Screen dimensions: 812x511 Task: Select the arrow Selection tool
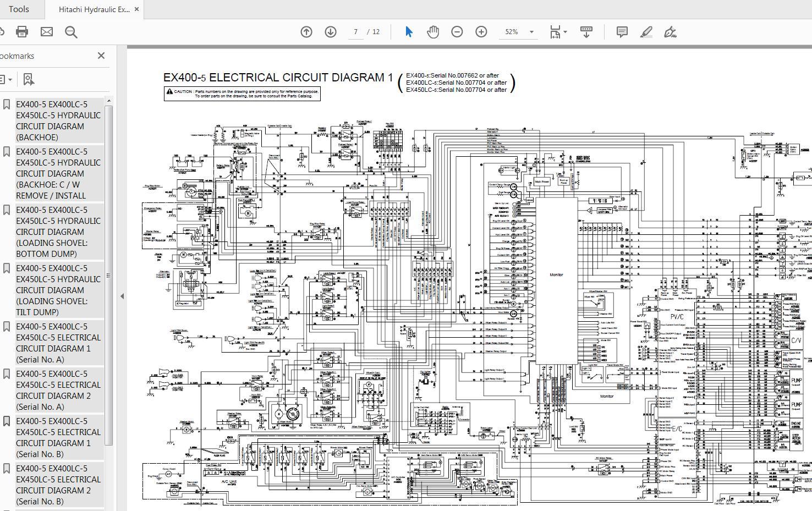(409, 32)
